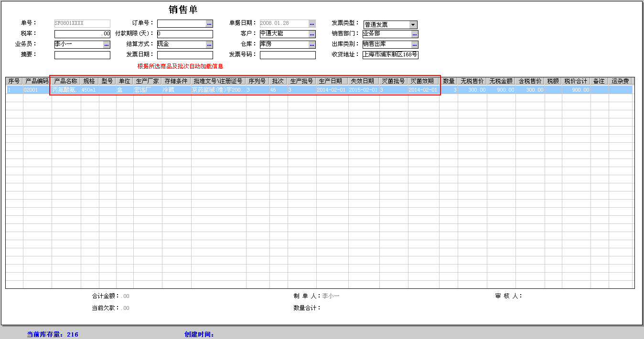Open the 销售部门 lookup ellipsis button
Image resolution: width=644 pixels, height=339 pixels.
415,34
